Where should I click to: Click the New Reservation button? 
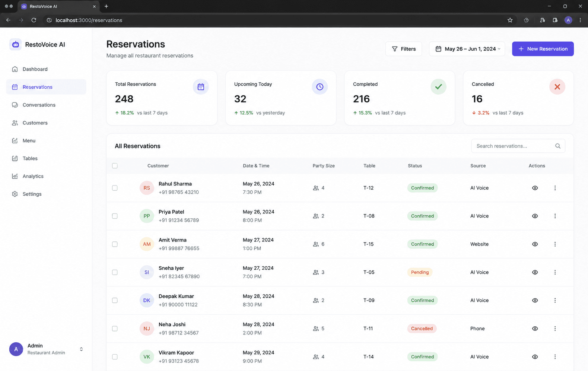tap(543, 49)
